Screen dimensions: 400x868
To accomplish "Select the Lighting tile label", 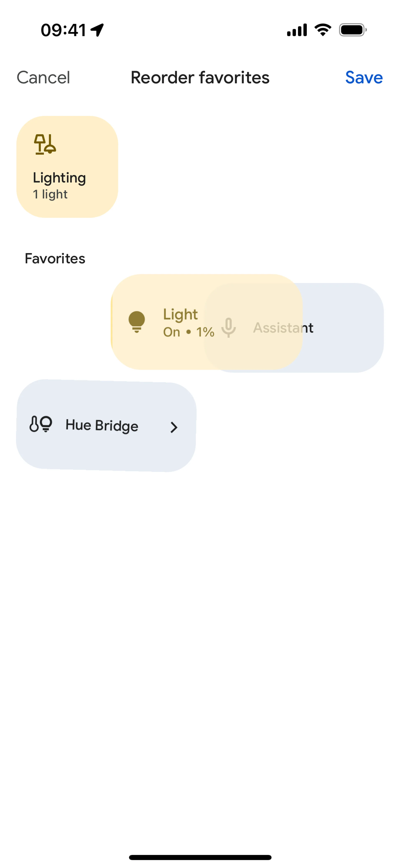I will pyautogui.click(x=59, y=178).
